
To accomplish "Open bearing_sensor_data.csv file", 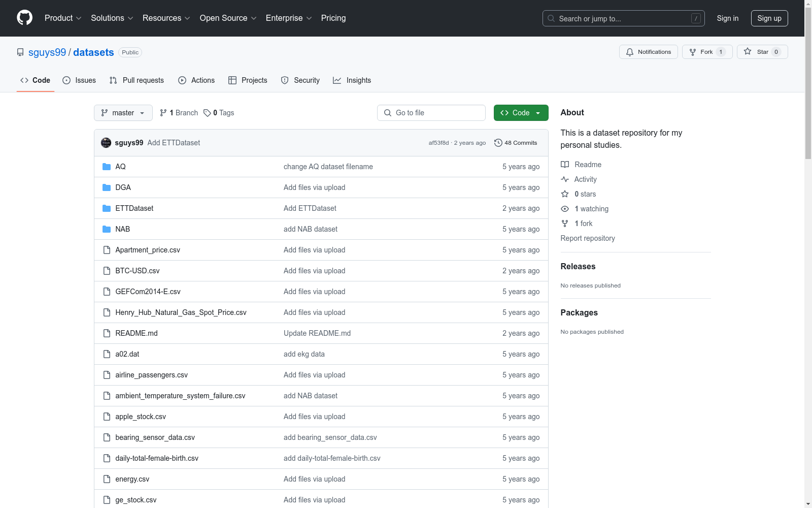I will point(155,437).
